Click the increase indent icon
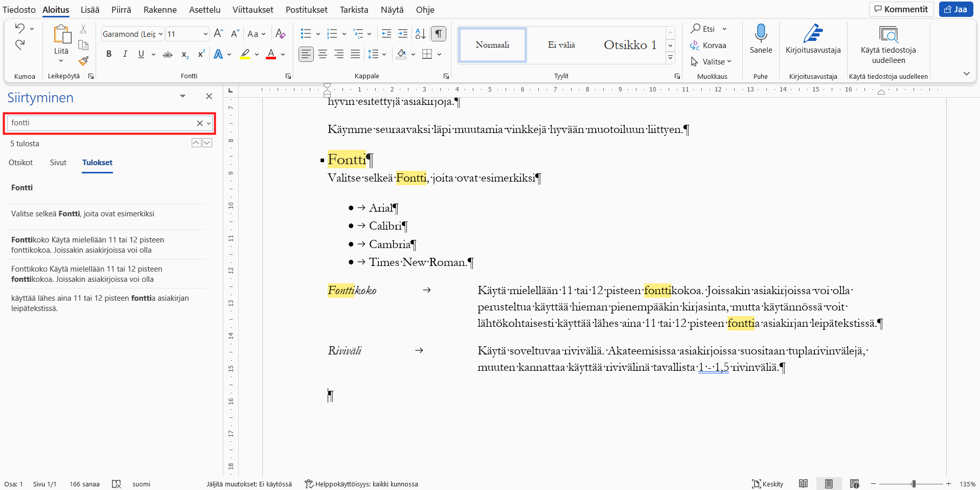Image resolution: width=980 pixels, height=490 pixels. (x=403, y=34)
